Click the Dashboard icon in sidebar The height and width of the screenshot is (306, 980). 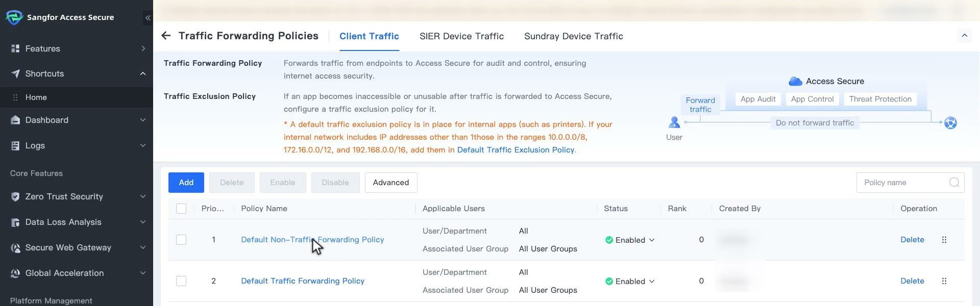pos(15,120)
